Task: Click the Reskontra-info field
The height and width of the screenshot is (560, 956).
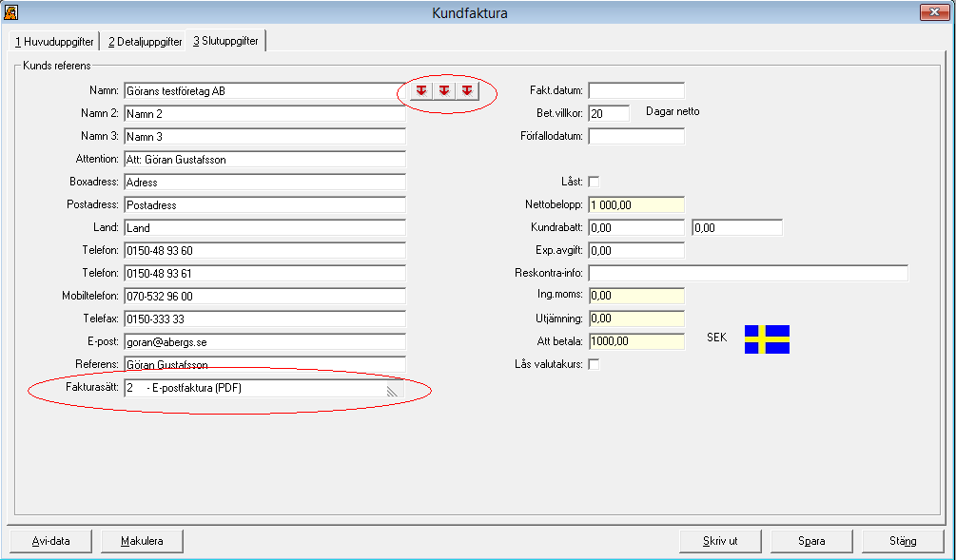Action: click(x=748, y=273)
